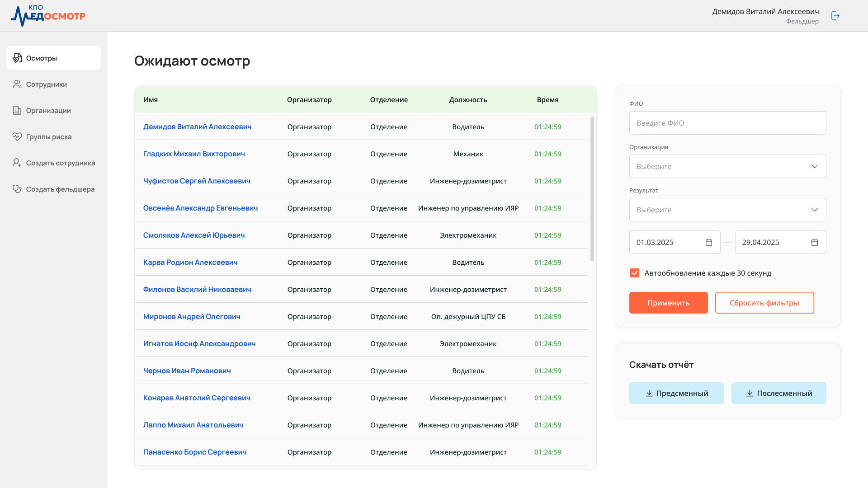Click the Сбросить фильтры button
The width and height of the screenshot is (868, 488).
(x=764, y=303)
